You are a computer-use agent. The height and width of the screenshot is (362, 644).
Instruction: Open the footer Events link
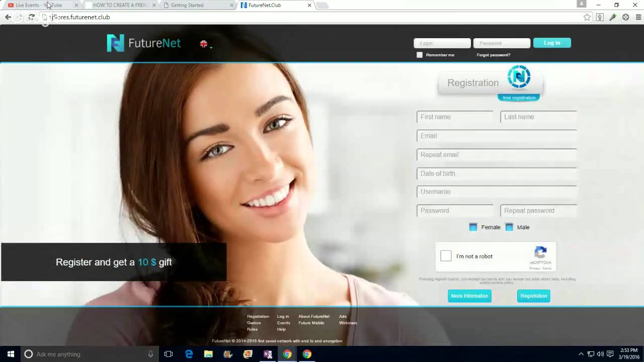pos(283,323)
